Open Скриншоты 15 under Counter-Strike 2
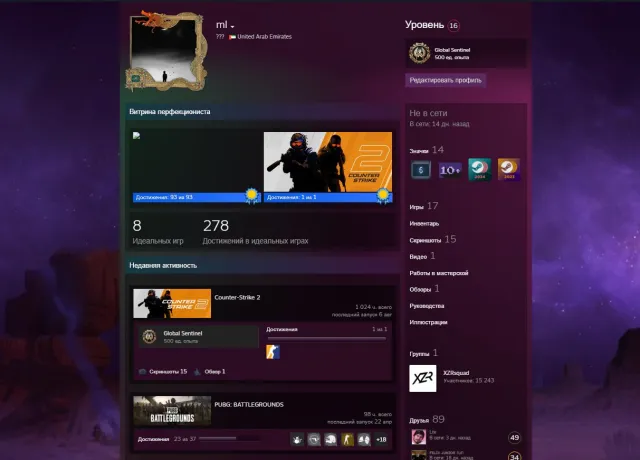Image resolution: width=640 pixels, height=460 pixels. [168, 371]
